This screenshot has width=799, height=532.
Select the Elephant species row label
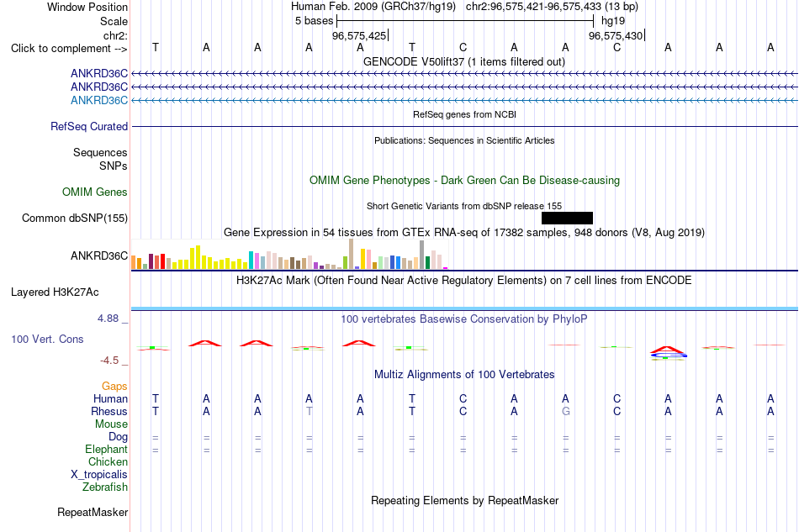tap(106, 449)
